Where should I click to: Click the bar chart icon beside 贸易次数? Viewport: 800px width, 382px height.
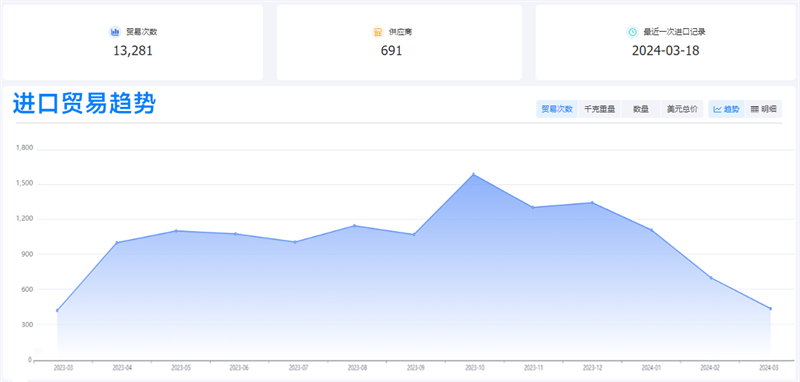coord(115,32)
